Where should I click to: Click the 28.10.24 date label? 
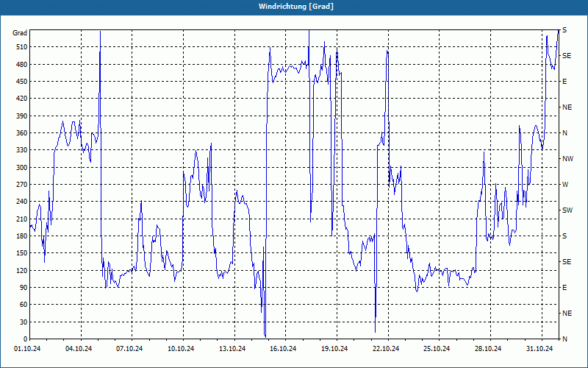tap(488, 349)
